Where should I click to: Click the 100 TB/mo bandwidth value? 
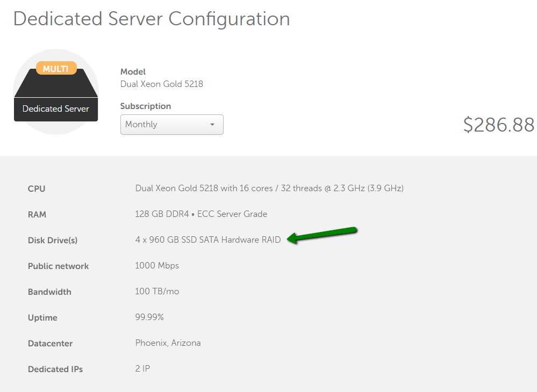click(x=157, y=292)
